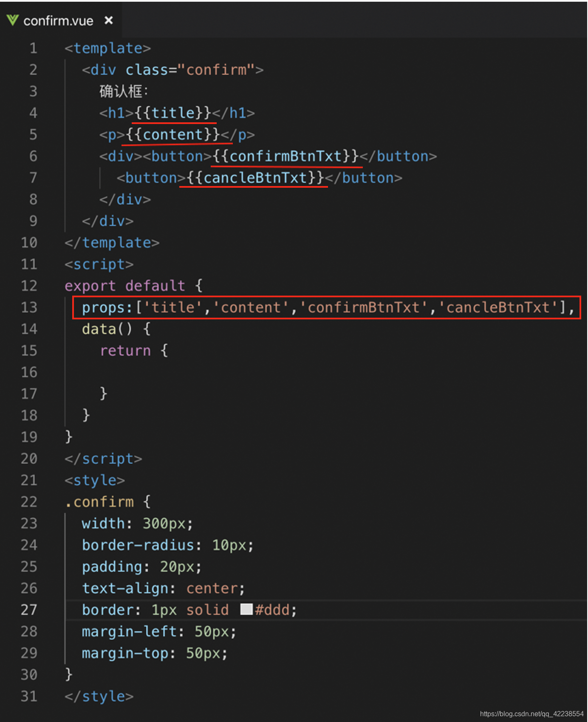Click the props keyword on line 13
The height and width of the screenshot is (722, 588).
[x=103, y=307]
